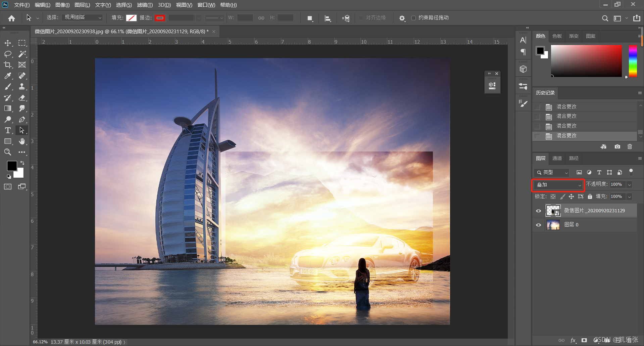
Task: Open path alignment options
Action: coord(328,18)
